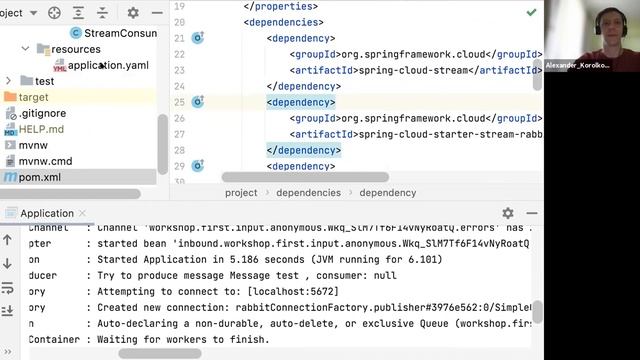Click gutter dependency icon on line 21
The width and height of the screenshot is (640, 360).
click(198, 38)
